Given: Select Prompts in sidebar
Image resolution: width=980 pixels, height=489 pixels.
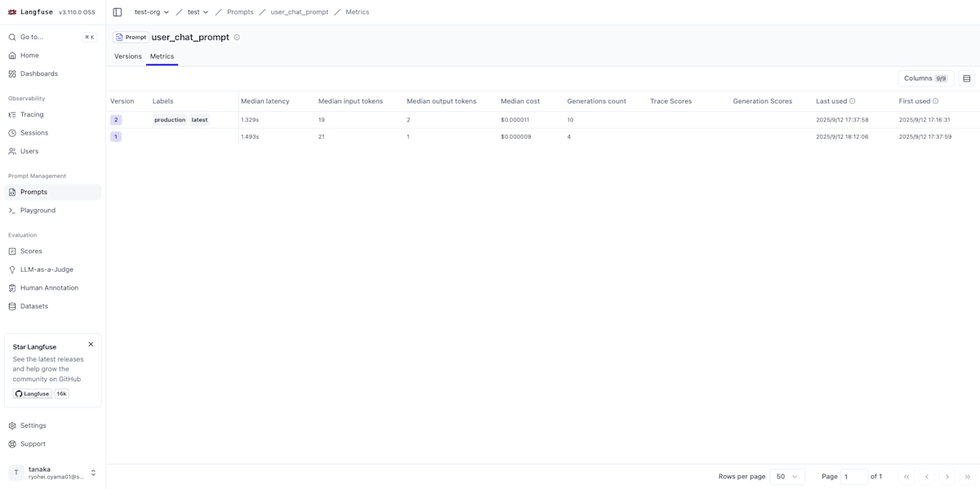Looking at the screenshot, I should point(52,192).
